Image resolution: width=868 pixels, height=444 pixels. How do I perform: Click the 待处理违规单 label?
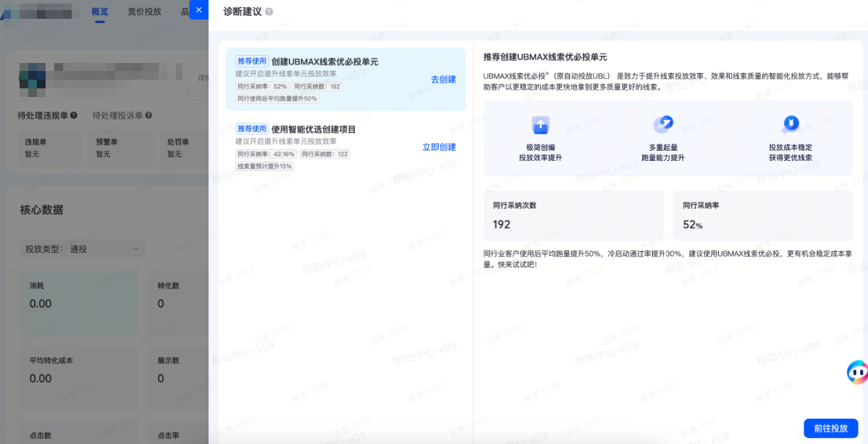(43, 116)
